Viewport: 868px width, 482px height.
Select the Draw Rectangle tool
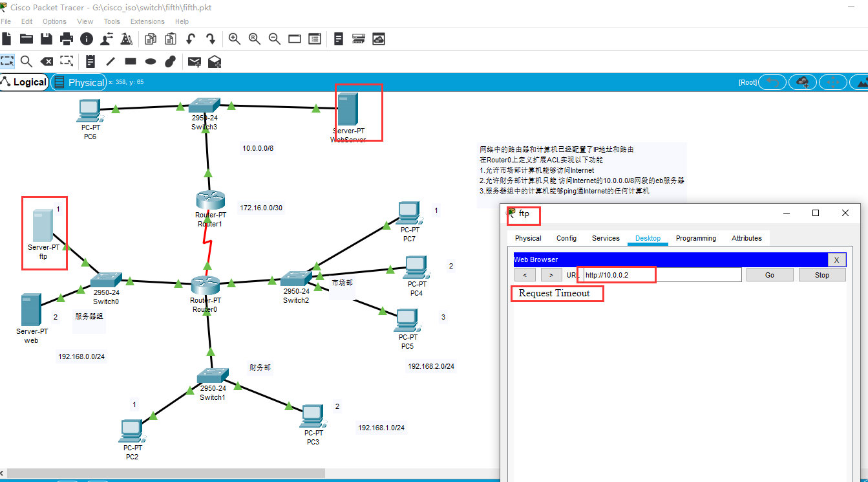click(131, 61)
